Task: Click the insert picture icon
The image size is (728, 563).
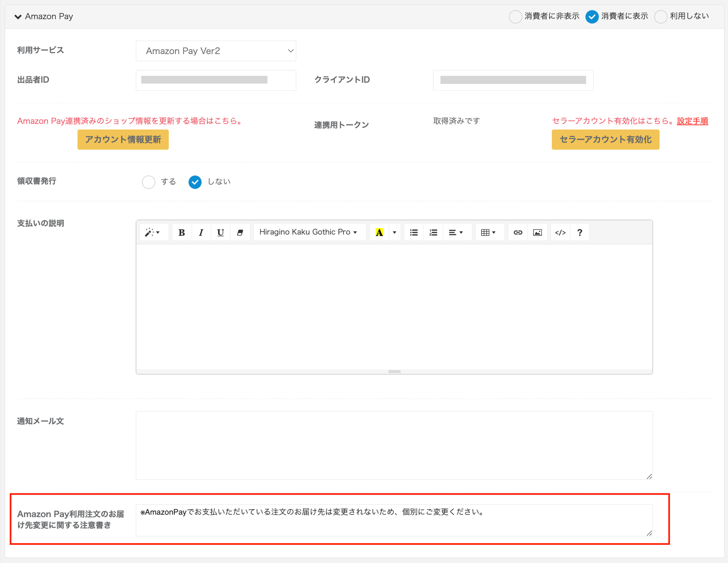Action: [x=537, y=232]
